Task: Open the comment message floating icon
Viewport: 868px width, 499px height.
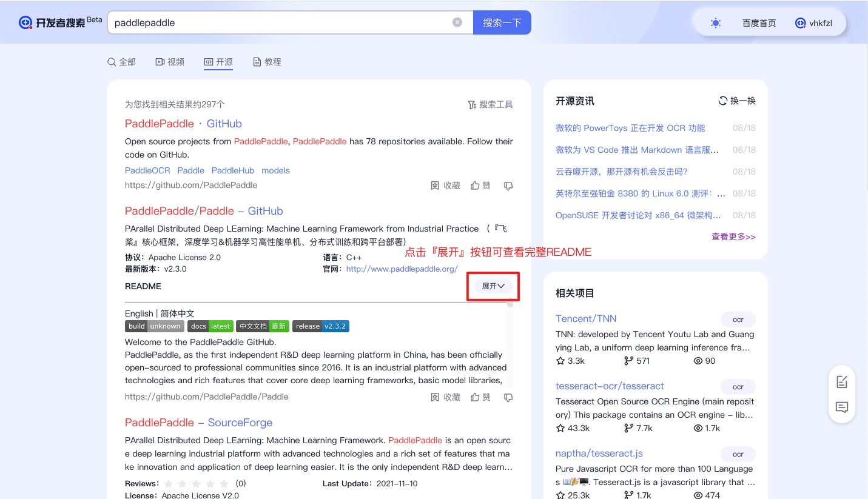Action: (x=842, y=407)
